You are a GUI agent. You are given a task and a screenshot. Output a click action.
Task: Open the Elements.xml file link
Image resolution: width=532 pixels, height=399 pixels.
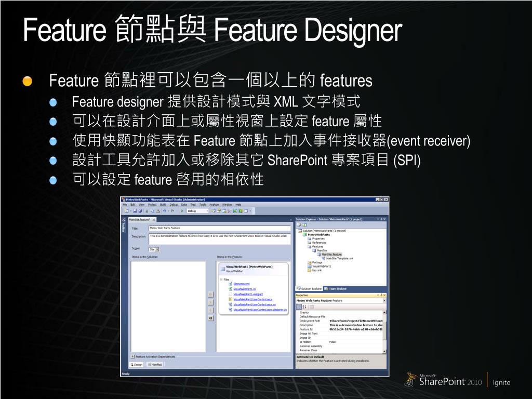click(241, 284)
